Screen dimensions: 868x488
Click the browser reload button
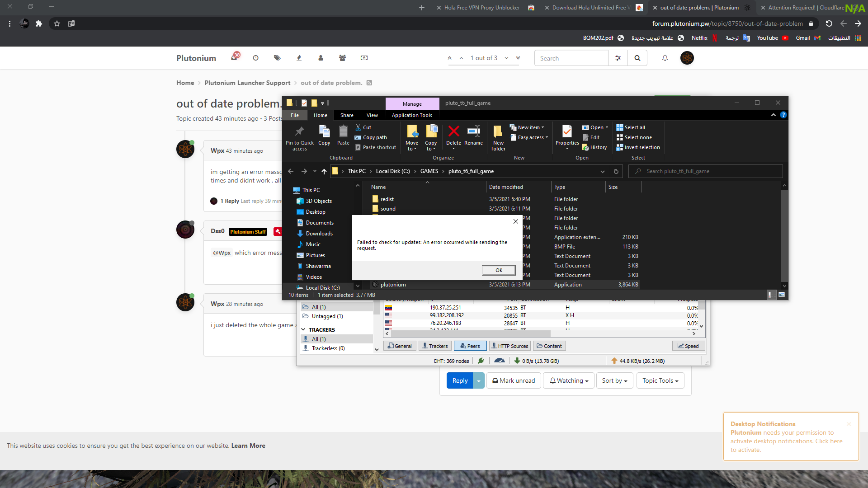point(829,23)
